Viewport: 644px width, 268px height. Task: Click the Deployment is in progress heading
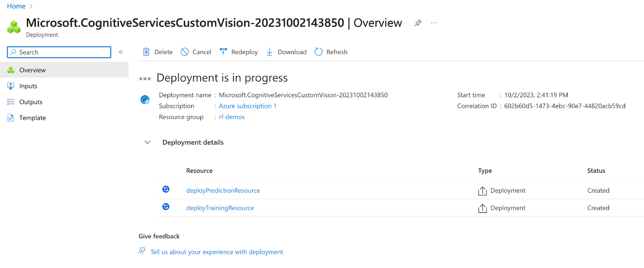(222, 78)
